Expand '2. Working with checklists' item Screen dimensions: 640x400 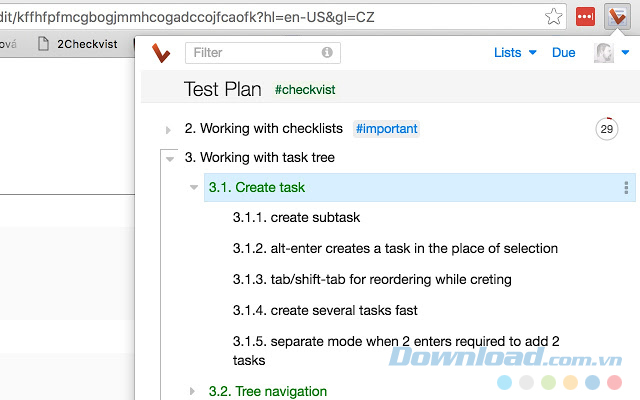pyautogui.click(x=168, y=130)
